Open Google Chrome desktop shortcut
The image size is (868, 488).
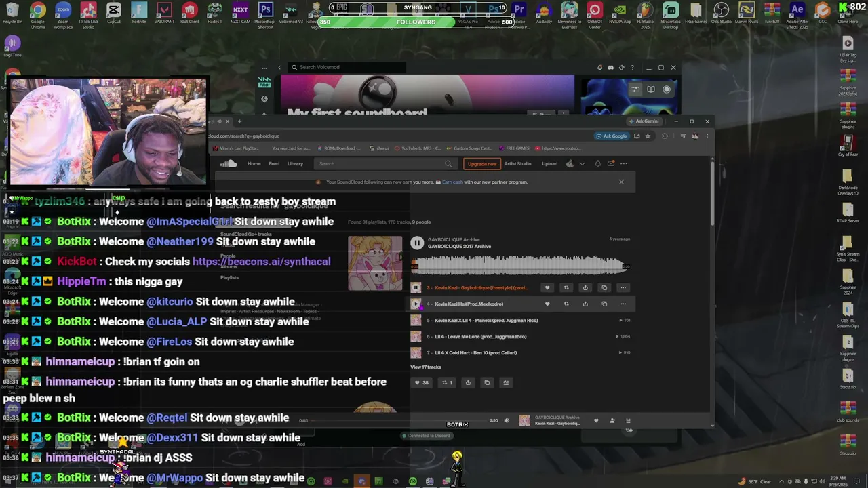click(38, 15)
